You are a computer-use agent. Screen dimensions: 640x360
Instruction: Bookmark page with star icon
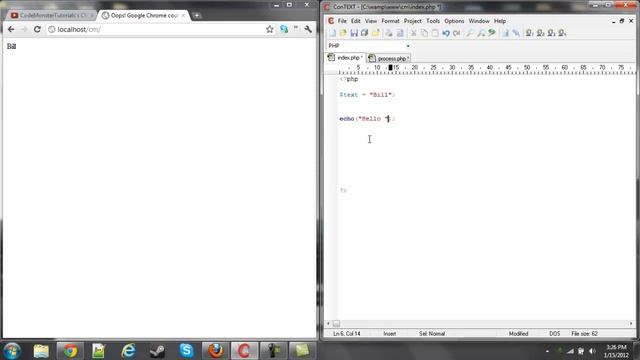[x=270, y=29]
